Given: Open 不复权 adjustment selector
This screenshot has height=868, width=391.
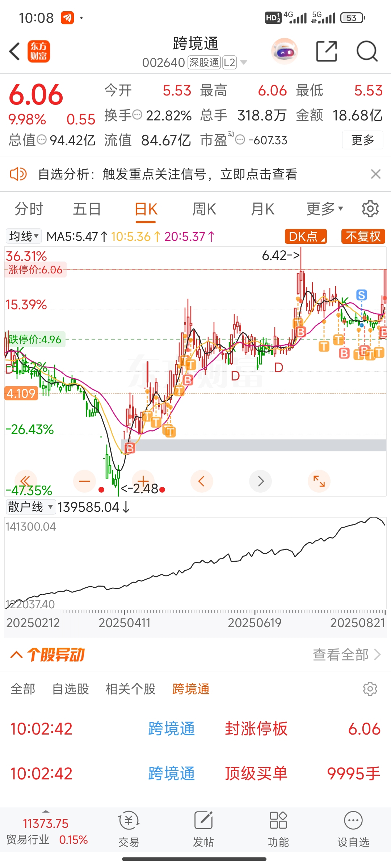Looking at the screenshot, I should click(363, 237).
